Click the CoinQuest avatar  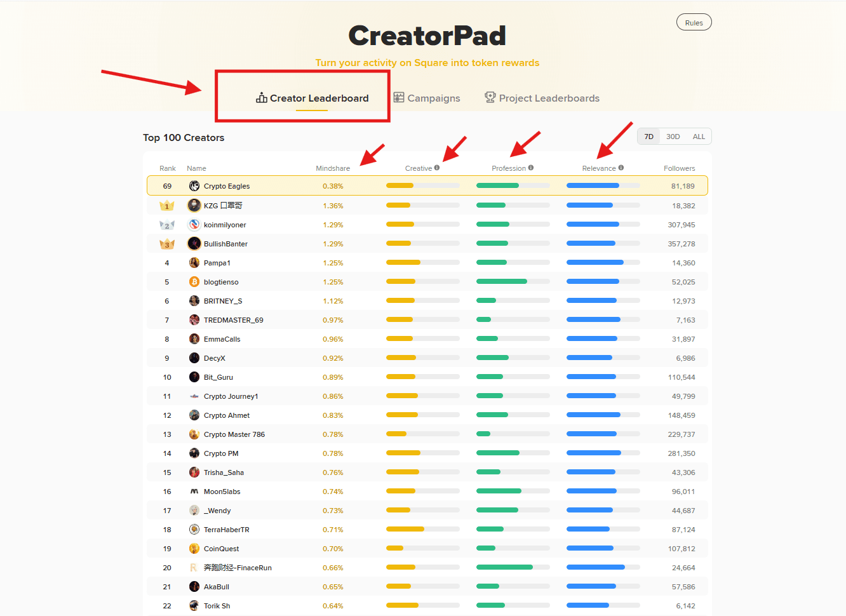click(194, 549)
